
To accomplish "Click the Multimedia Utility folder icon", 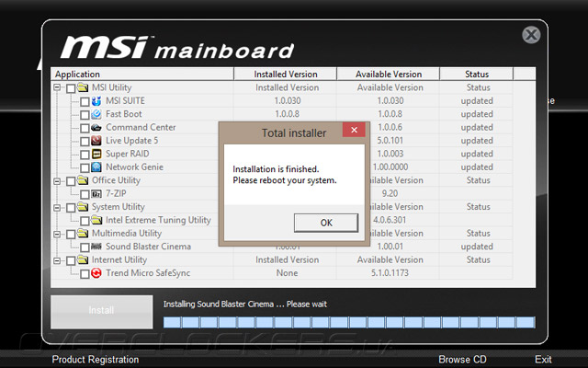I will [83, 233].
